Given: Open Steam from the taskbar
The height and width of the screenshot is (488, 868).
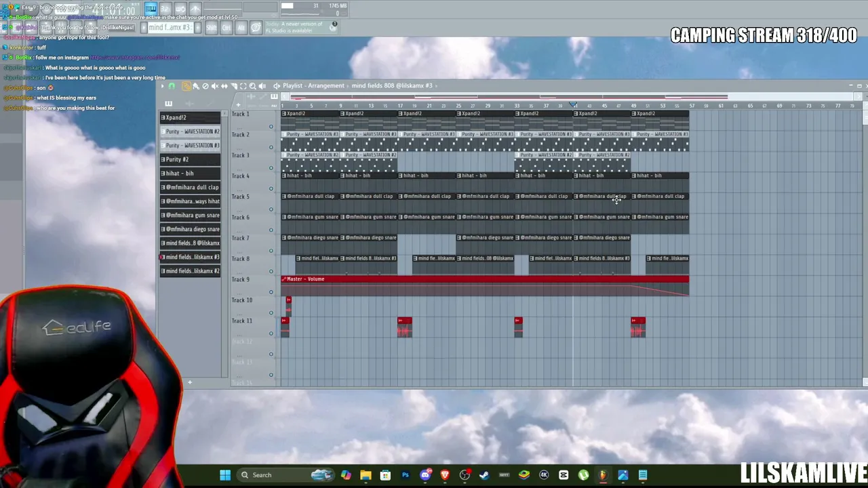Looking at the screenshot, I should (x=484, y=475).
